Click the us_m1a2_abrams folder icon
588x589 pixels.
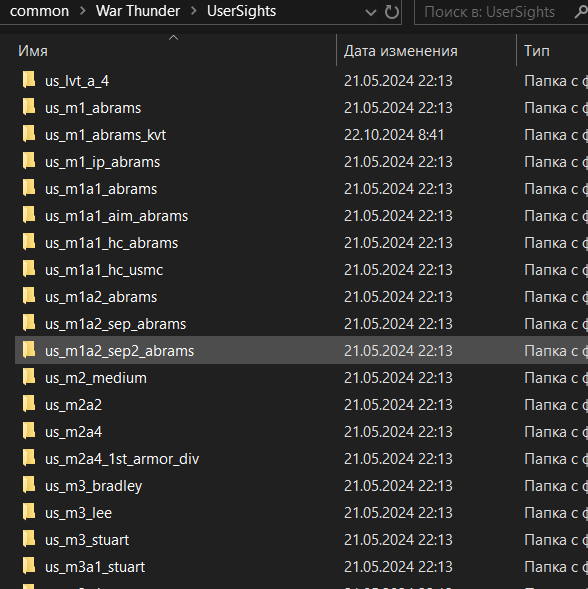(29, 296)
